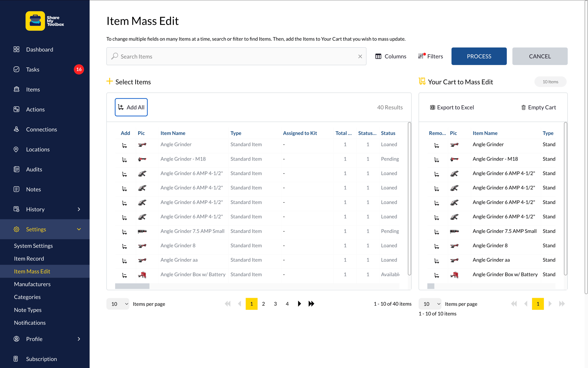Add Angle Grinder 7.5 AMP Small to cart
The height and width of the screenshot is (368, 588).
[x=124, y=232]
